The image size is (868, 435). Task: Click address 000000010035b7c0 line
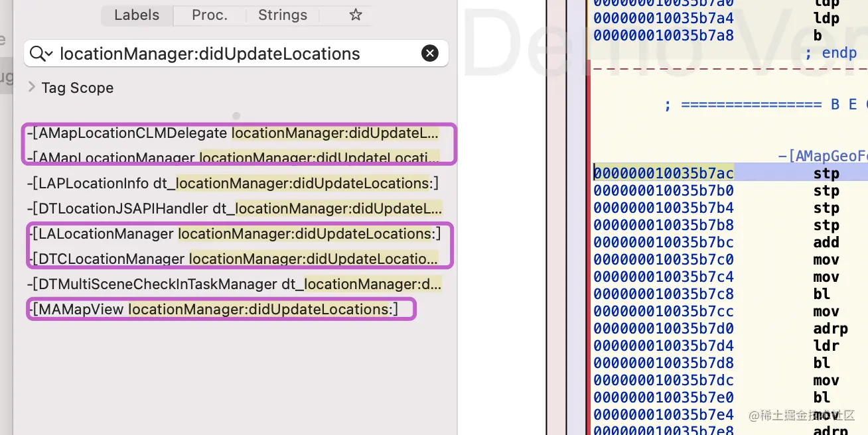(664, 260)
